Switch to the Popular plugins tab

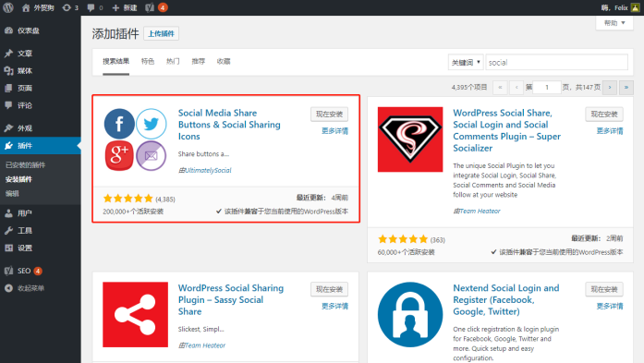coord(173,61)
